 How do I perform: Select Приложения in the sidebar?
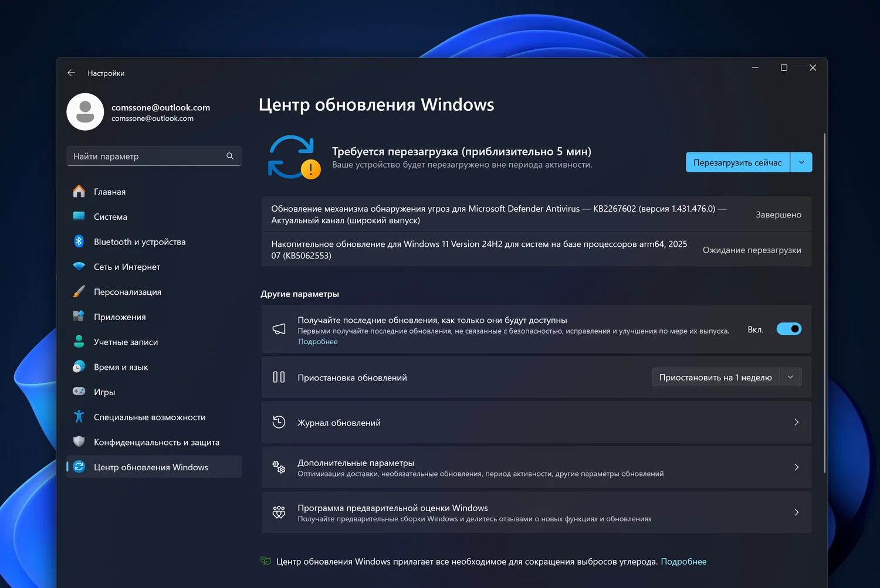(x=154, y=317)
